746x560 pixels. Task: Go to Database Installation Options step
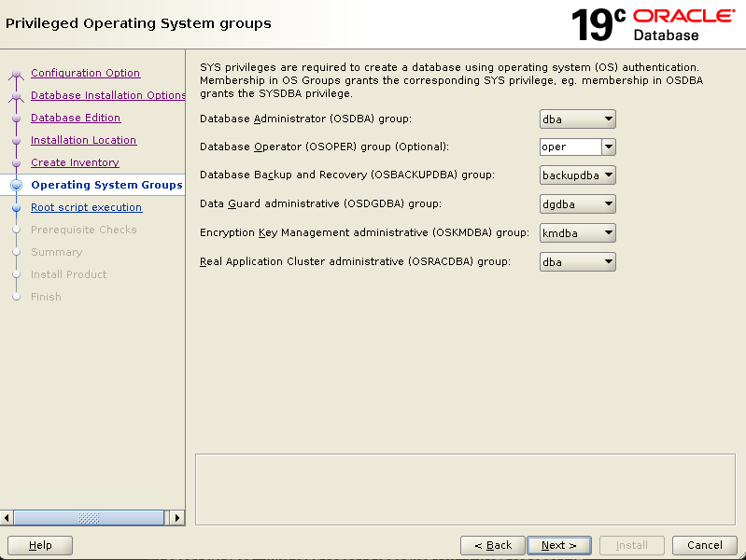108,95
